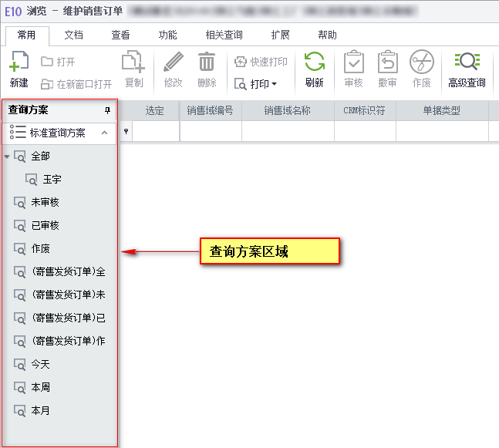Click 在新窗口打开 button
499x448 pixels.
76,83
